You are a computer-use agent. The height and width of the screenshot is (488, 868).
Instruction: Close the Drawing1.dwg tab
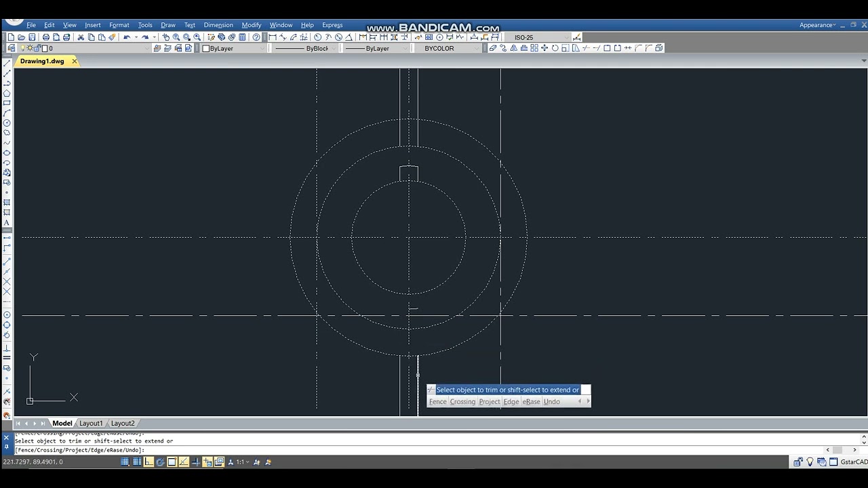point(74,61)
